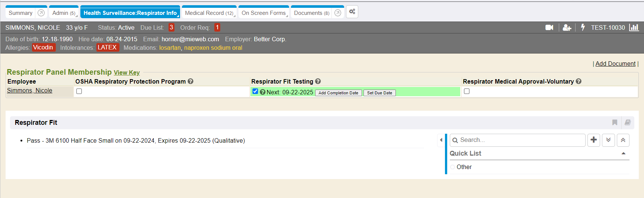Check Respirator Medical Approval-Voluntary checkbox

click(467, 91)
